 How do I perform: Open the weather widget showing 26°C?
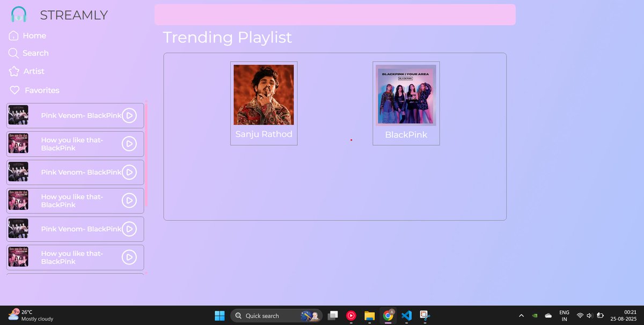point(31,315)
